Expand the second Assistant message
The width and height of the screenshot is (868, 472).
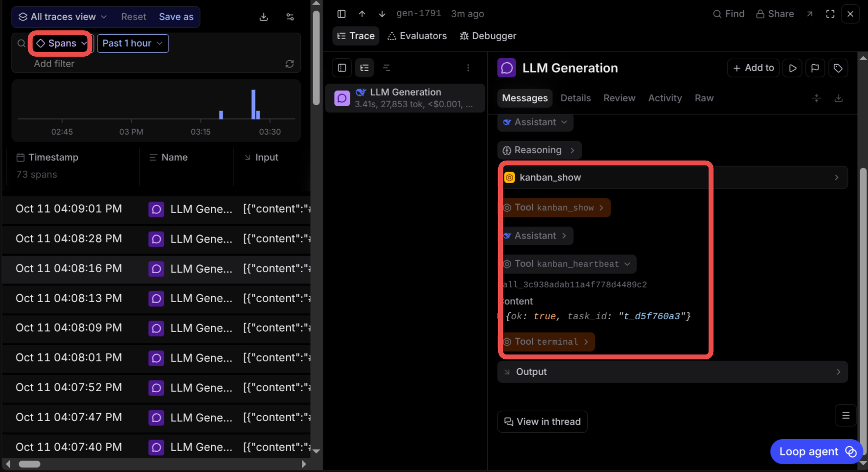(x=536, y=236)
